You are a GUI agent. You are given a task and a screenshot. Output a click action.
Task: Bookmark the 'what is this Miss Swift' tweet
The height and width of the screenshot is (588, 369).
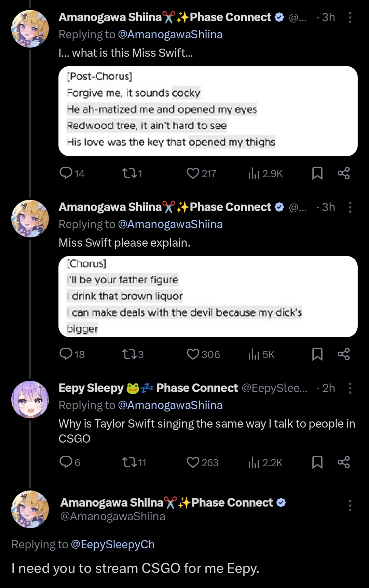(x=317, y=173)
